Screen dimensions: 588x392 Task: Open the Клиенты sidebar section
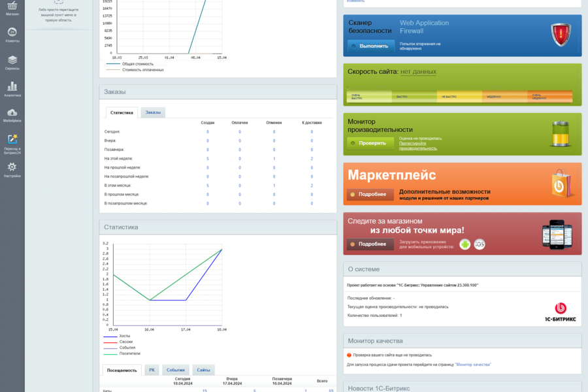pos(12,35)
